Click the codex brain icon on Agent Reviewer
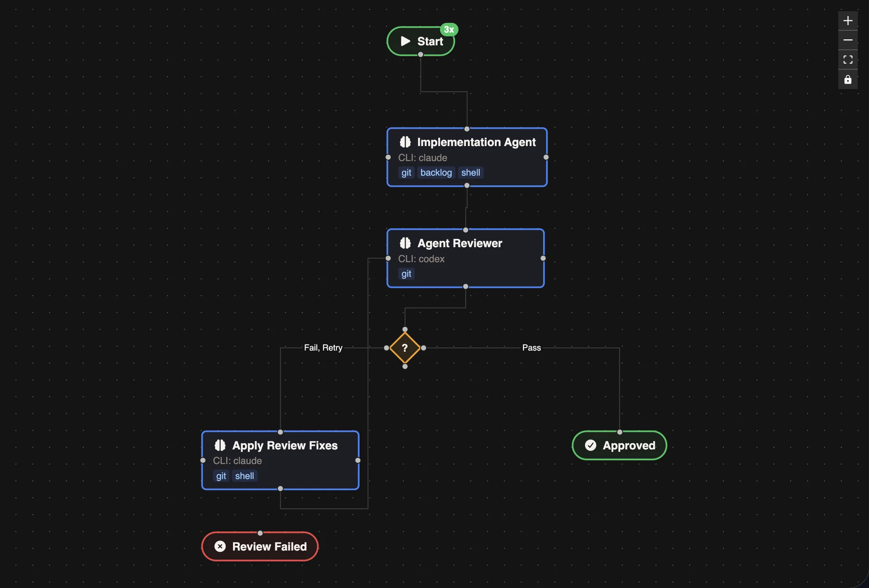Image resolution: width=869 pixels, height=588 pixels. coord(405,243)
